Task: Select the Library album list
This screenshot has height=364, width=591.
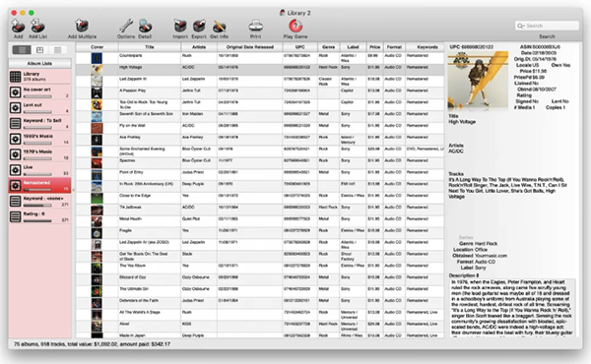Action: (x=39, y=77)
